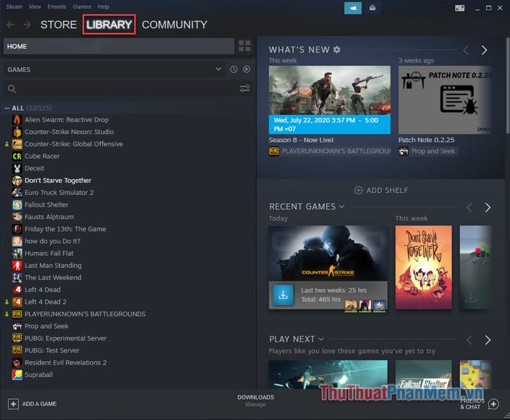Image resolution: width=510 pixels, height=420 pixels.
Task: Go to the STORE tab
Action: tap(58, 25)
